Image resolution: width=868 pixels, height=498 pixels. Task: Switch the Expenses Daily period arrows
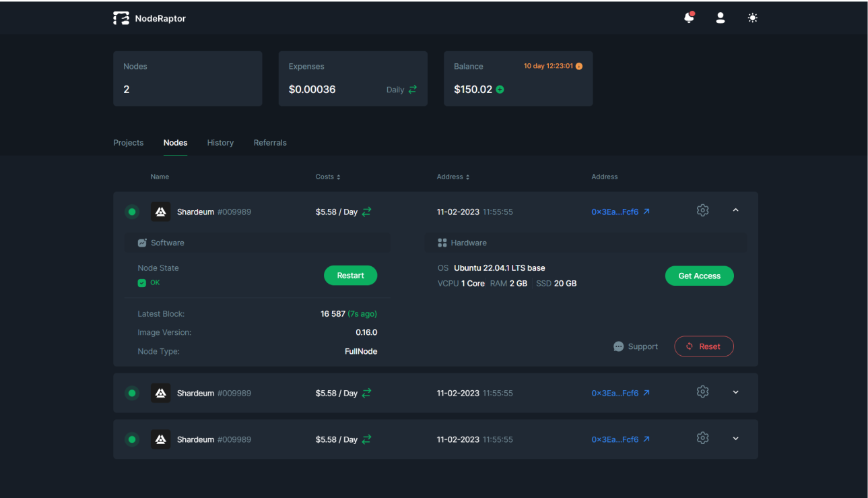click(x=412, y=90)
